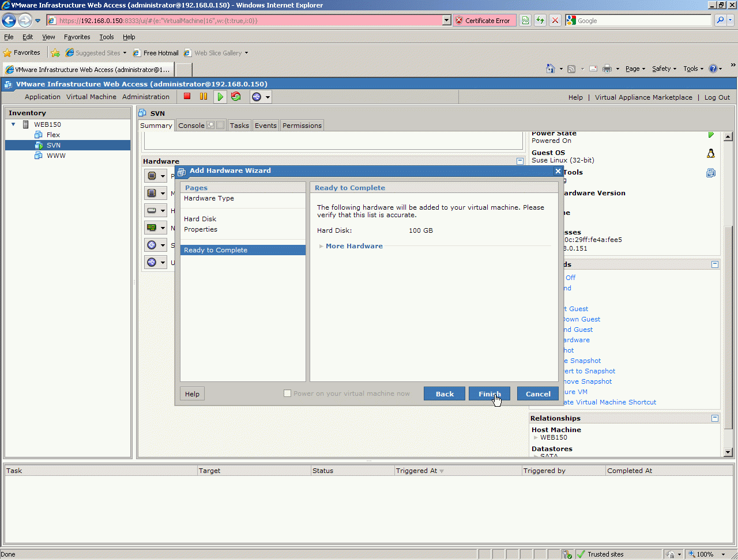Screen dimensions: 738x560
Task: Reset the virtual machine via red-green arrows icon
Action: 236,97
